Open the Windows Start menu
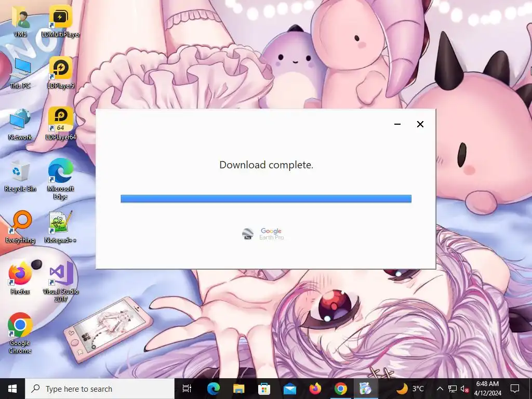The width and height of the screenshot is (532, 399). [x=12, y=389]
